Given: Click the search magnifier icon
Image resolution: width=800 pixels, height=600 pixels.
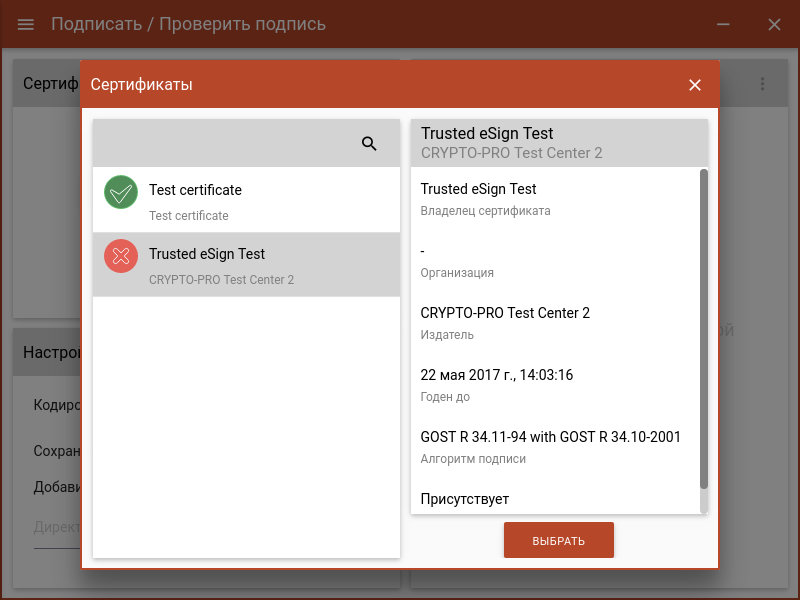Looking at the screenshot, I should pyautogui.click(x=369, y=142).
